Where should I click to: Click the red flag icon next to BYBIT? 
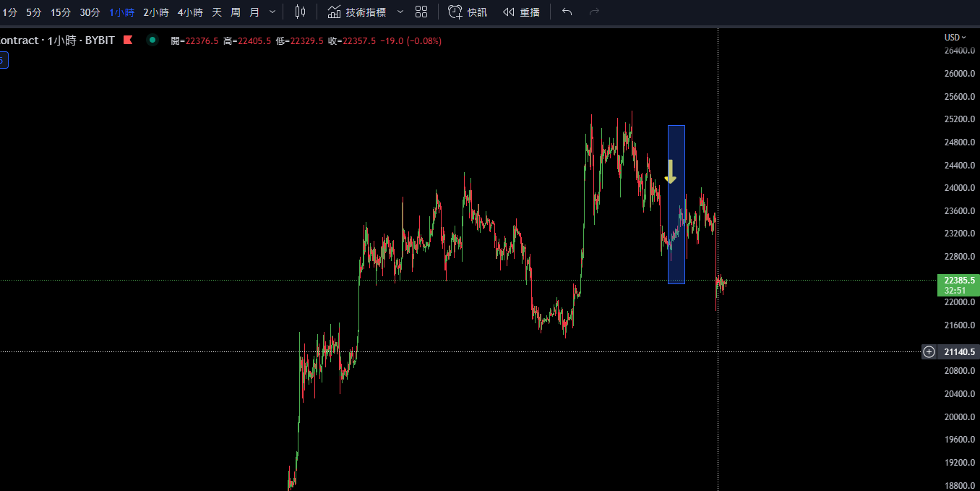pyautogui.click(x=128, y=40)
